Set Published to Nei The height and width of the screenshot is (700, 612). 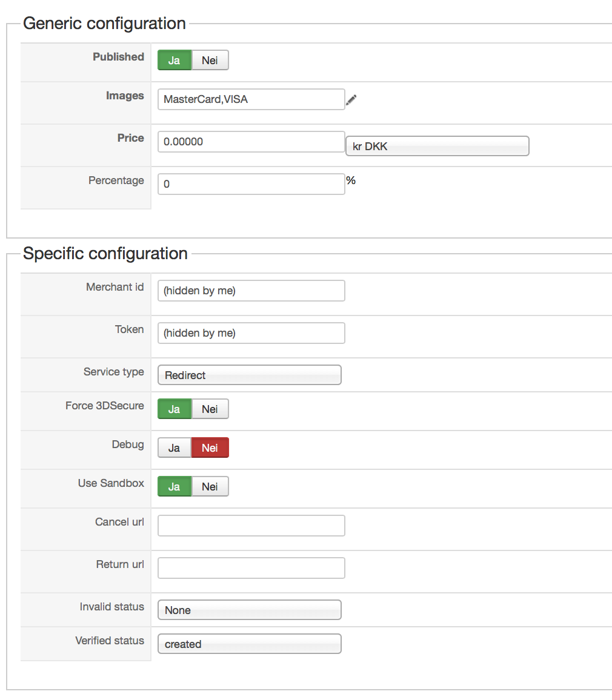click(x=210, y=61)
